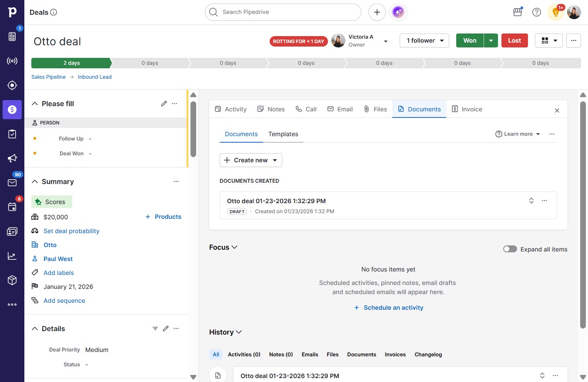Expand the Otto deal draft document row
This screenshot has width=588, height=382.
[x=531, y=201]
